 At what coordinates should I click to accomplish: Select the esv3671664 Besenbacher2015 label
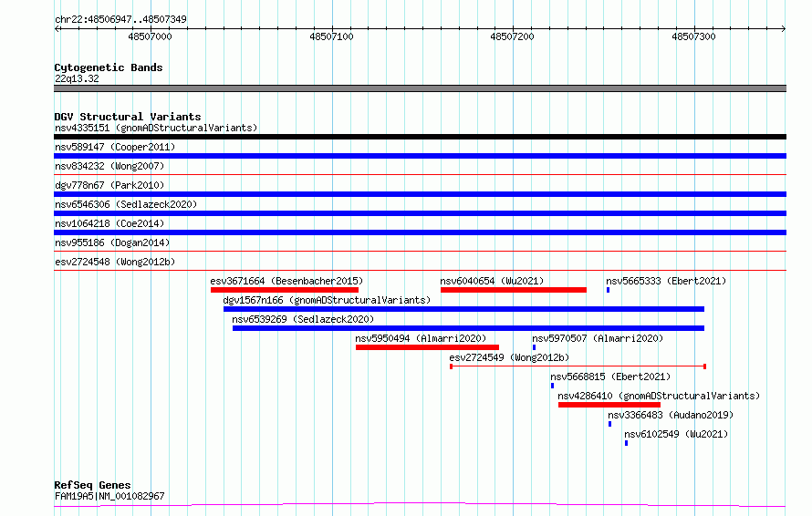286,281
